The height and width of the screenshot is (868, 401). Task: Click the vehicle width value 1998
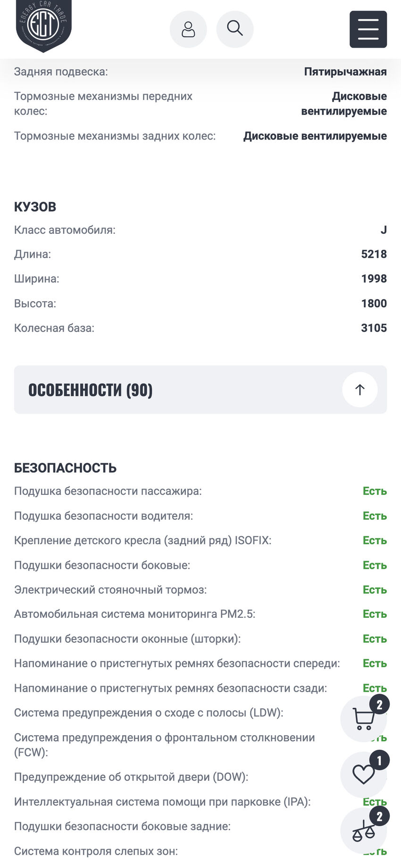[374, 279]
